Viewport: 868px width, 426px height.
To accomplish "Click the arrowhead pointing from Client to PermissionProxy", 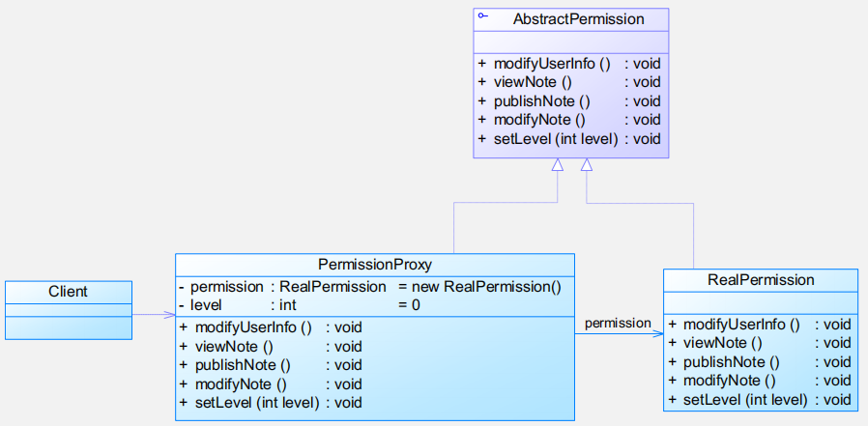I will pos(169,315).
